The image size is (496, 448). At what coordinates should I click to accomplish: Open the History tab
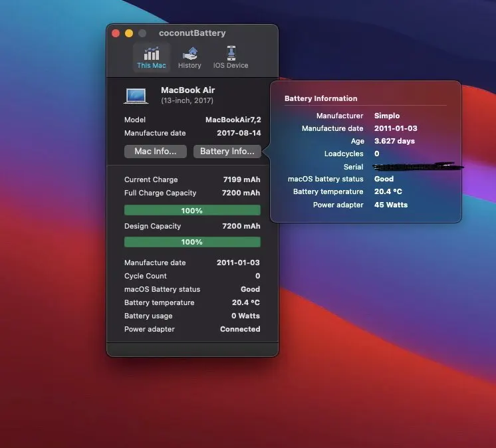[x=189, y=58]
